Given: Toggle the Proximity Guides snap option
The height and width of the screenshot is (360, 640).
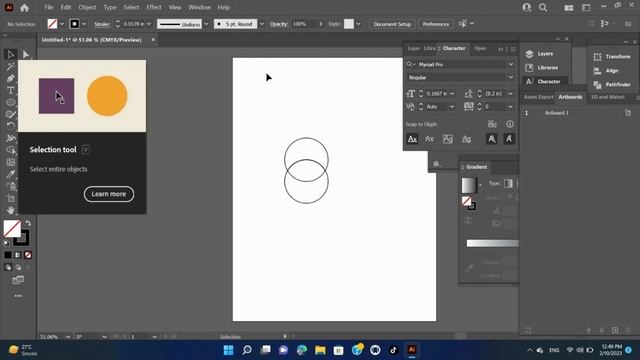Looking at the screenshot, I should coord(466,139).
